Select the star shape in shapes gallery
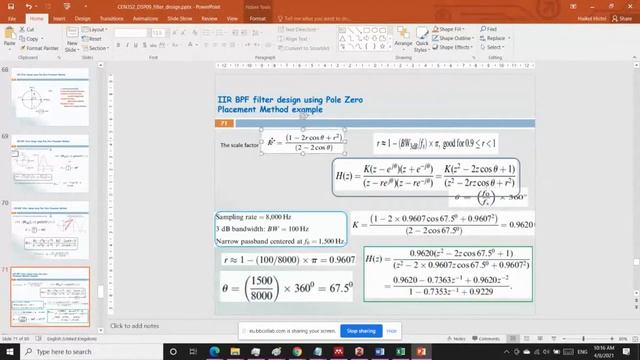The width and height of the screenshot is (640, 360). pos(382,47)
